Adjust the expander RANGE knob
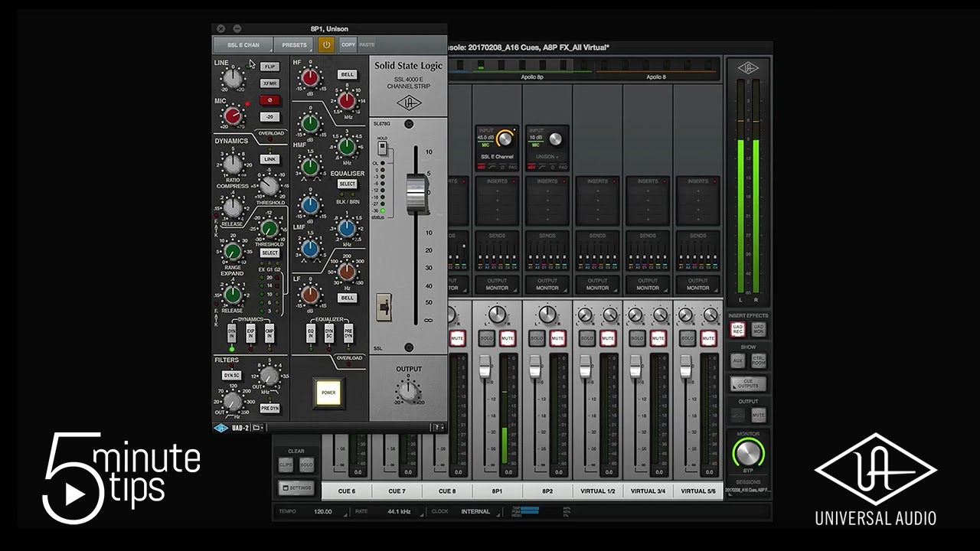980x551 pixels. coord(232,251)
